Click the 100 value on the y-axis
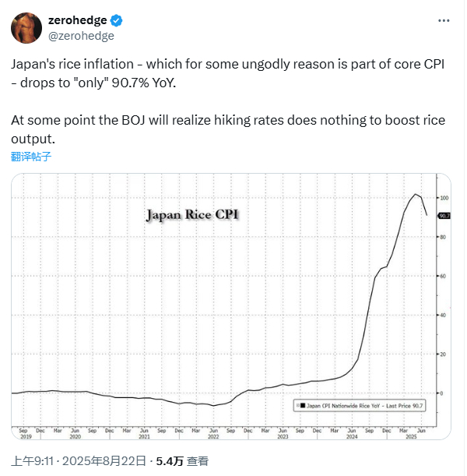This screenshot has height=476, width=467. coord(444,198)
